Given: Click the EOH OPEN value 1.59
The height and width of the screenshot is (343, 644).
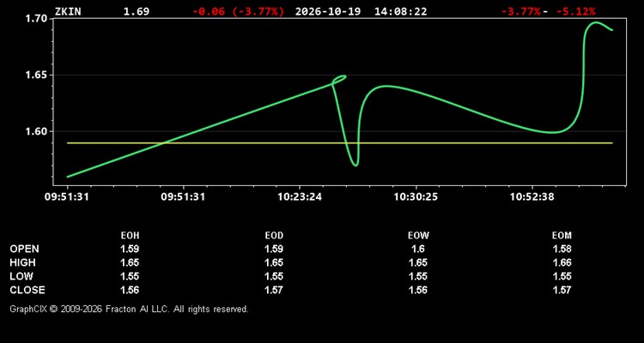Looking at the screenshot, I should coord(130,249).
